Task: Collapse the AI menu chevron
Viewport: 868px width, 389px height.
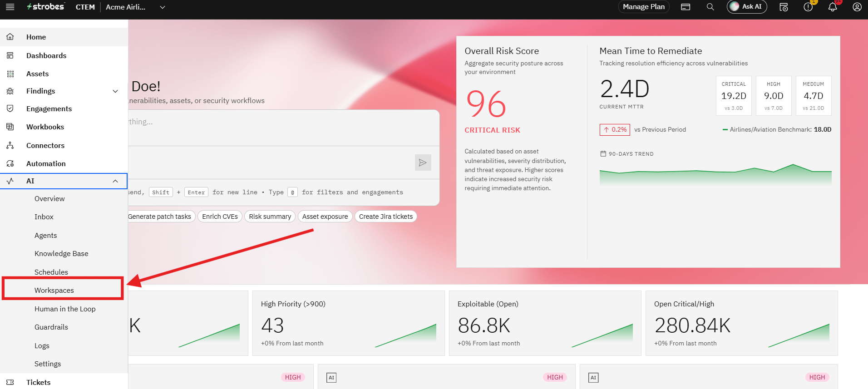Action: (115, 181)
